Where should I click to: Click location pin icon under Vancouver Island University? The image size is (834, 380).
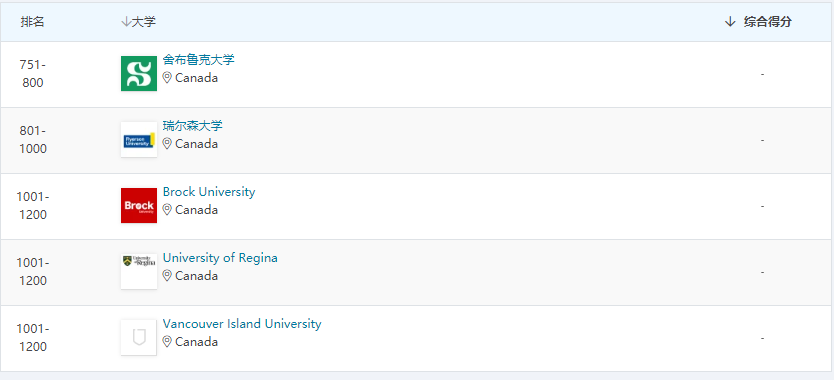pyautogui.click(x=167, y=342)
